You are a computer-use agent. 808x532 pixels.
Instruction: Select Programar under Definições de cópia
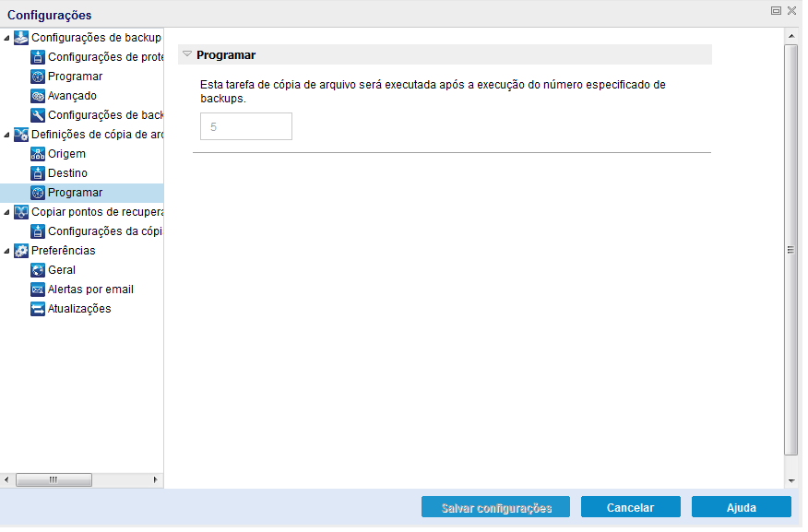pos(76,193)
